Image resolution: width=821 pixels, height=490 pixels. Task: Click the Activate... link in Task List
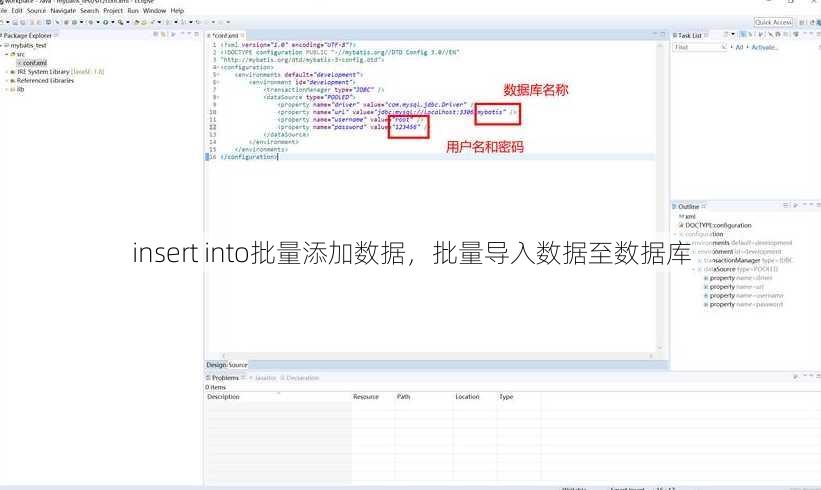point(765,47)
